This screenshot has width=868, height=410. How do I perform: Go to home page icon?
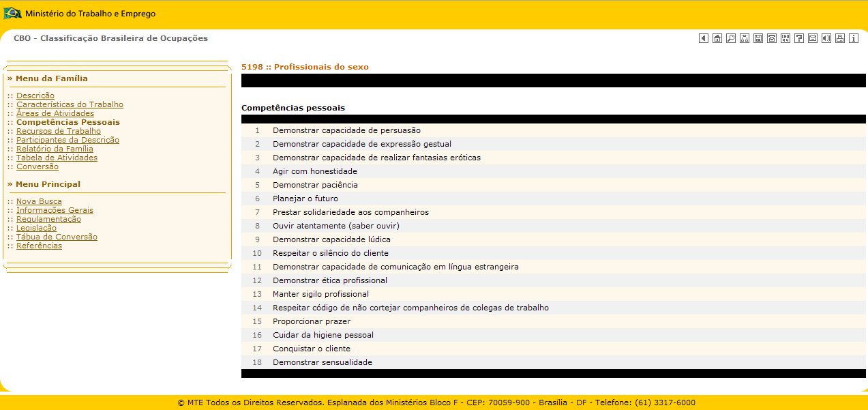[717, 38]
